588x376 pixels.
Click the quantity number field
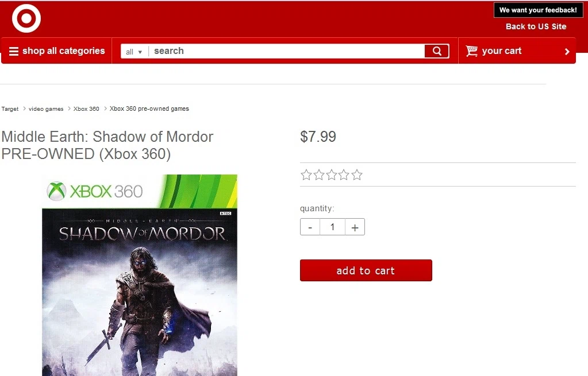[332, 227]
